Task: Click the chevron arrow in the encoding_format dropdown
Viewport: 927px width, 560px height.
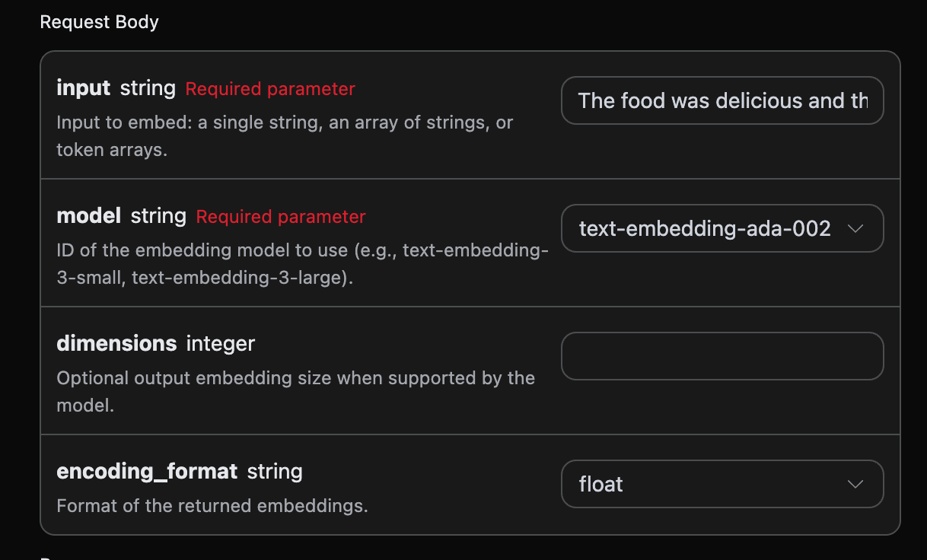Action: (x=855, y=484)
